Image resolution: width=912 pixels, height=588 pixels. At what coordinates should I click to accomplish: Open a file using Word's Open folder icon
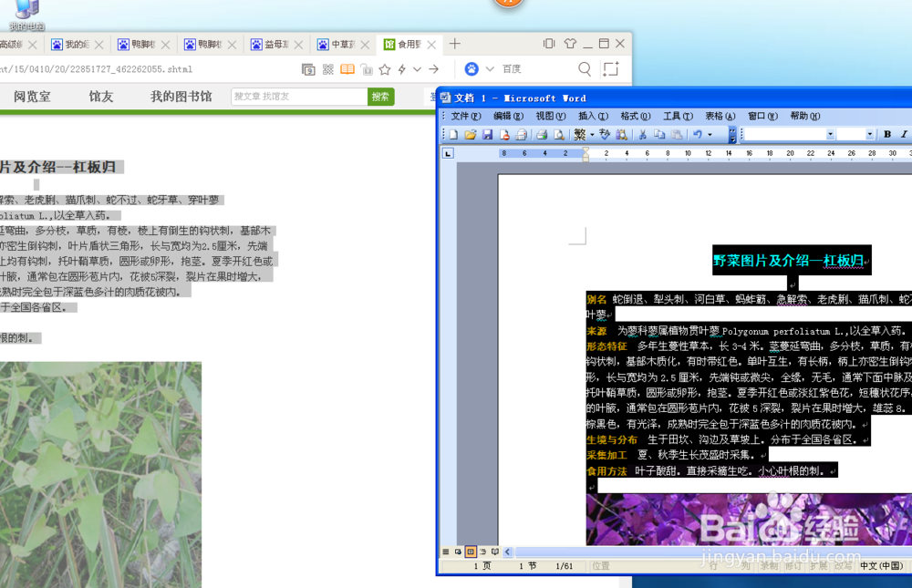[470, 133]
